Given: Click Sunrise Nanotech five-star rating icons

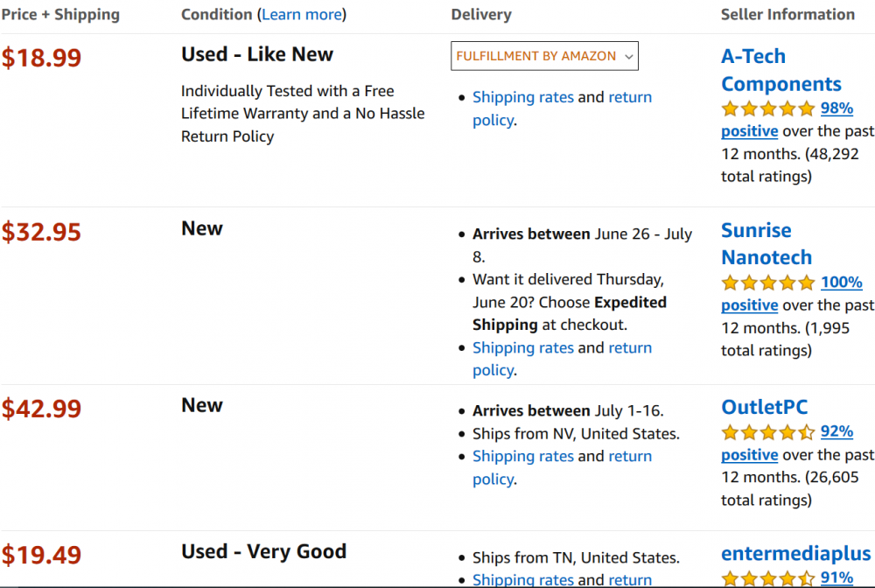Looking at the screenshot, I should [x=768, y=283].
